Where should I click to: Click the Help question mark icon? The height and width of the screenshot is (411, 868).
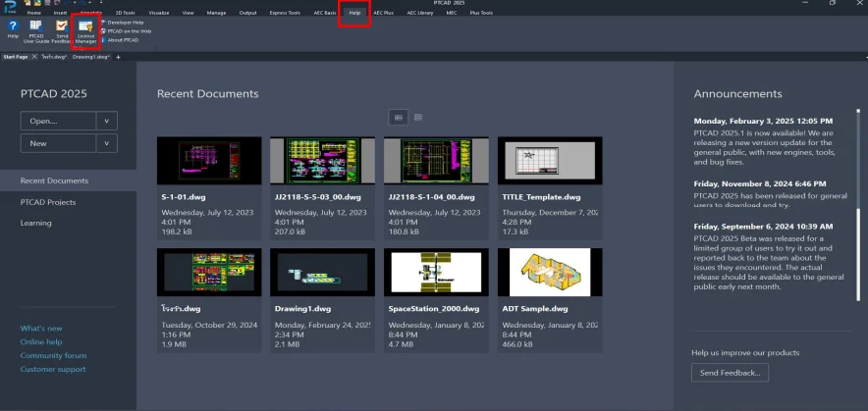click(13, 26)
